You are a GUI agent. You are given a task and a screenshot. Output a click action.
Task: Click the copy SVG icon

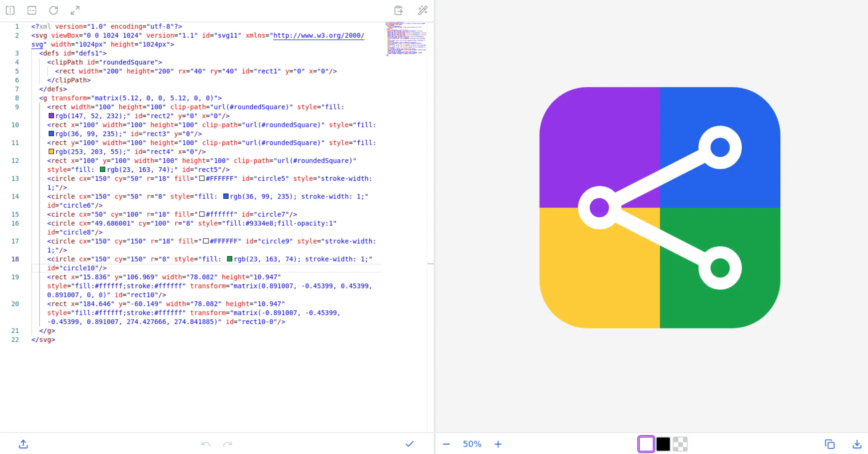[830, 444]
